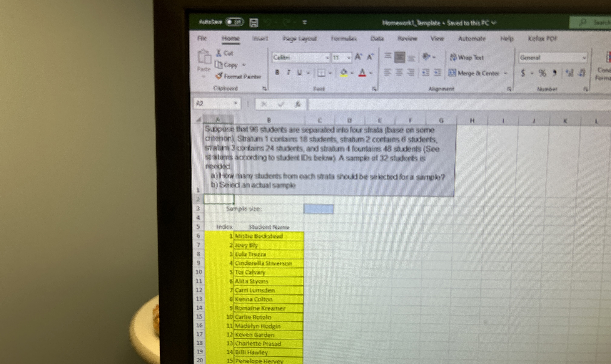Click the Insert Function fx icon
This screenshot has height=364, width=611.
tap(297, 104)
